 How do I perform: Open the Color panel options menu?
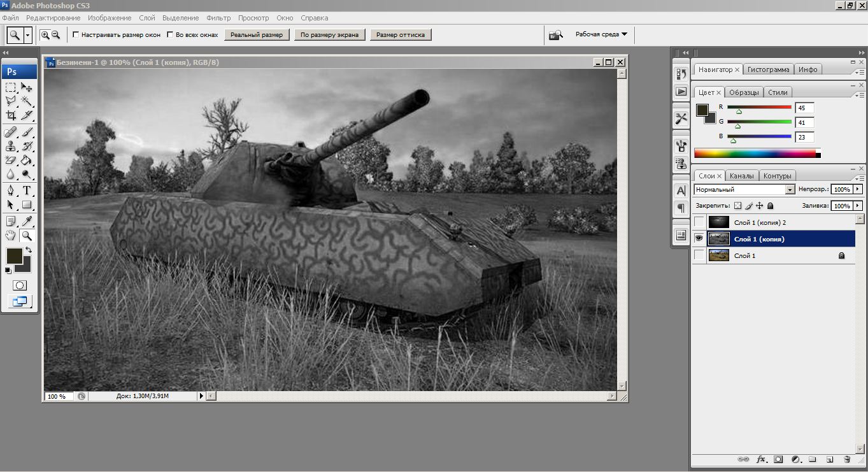pos(858,95)
